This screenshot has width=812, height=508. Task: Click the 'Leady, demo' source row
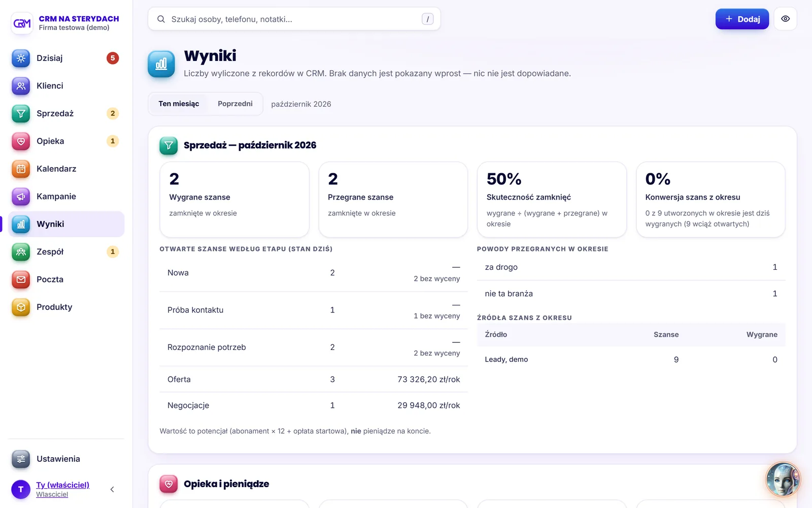(x=631, y=360)
